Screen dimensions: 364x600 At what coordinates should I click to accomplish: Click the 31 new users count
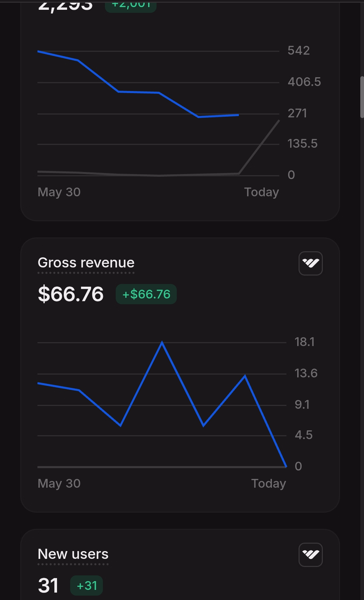tap(48, 585)
